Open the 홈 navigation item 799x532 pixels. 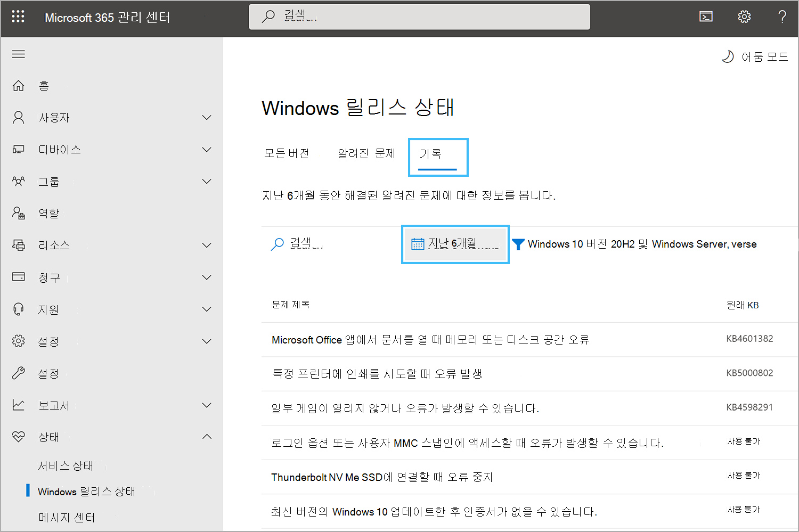point(44,86)
